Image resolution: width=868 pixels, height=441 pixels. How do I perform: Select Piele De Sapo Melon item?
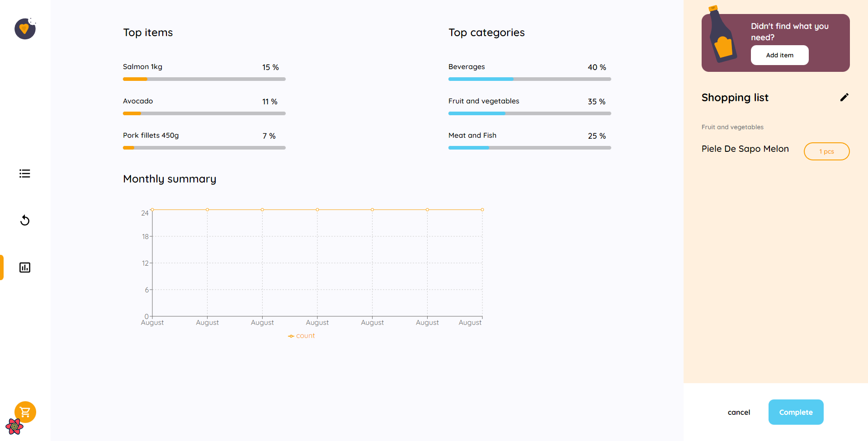pyautogui.click(x=745, y=149)
